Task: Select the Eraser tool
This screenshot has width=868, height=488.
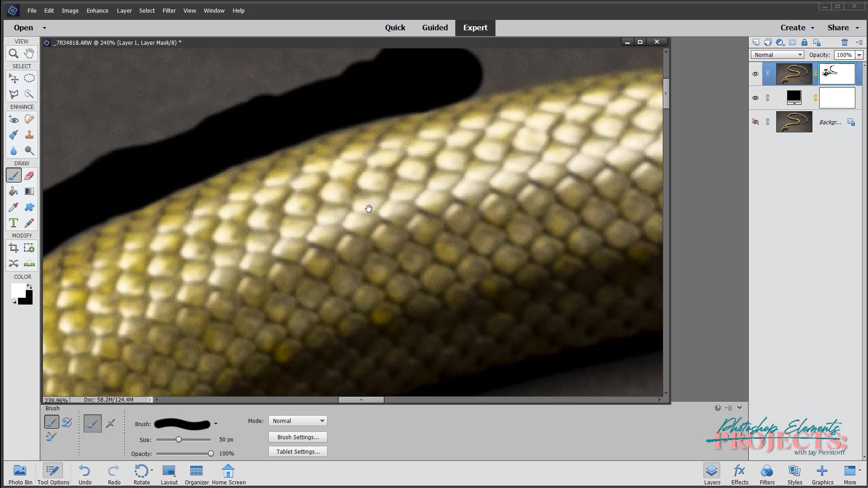Action: 29,175
